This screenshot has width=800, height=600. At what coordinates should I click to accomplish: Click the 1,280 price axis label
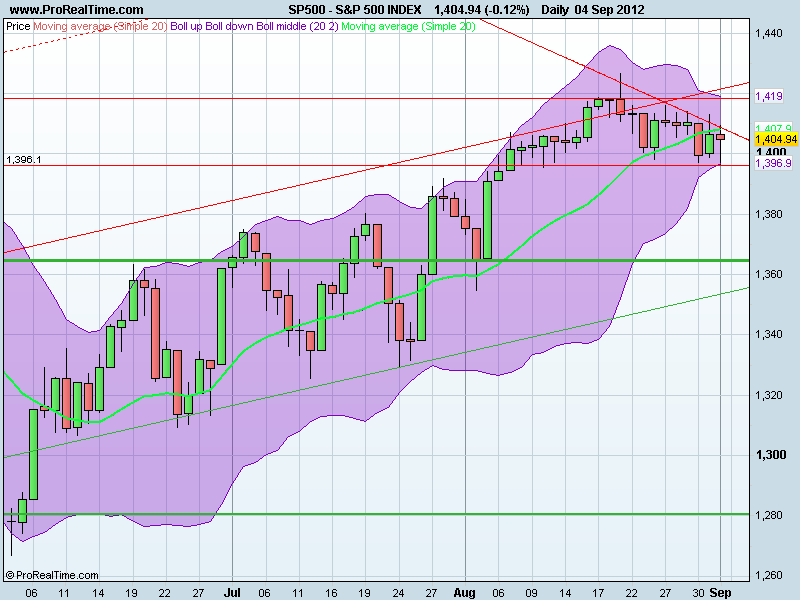tap(768, 515)
